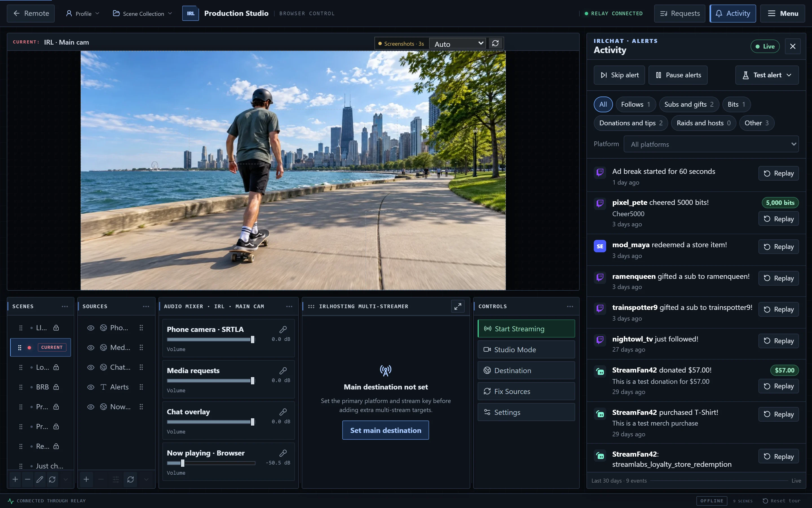Add a new source with plus icon
Viewport: 812px width, 508px height.
point(86,479)
